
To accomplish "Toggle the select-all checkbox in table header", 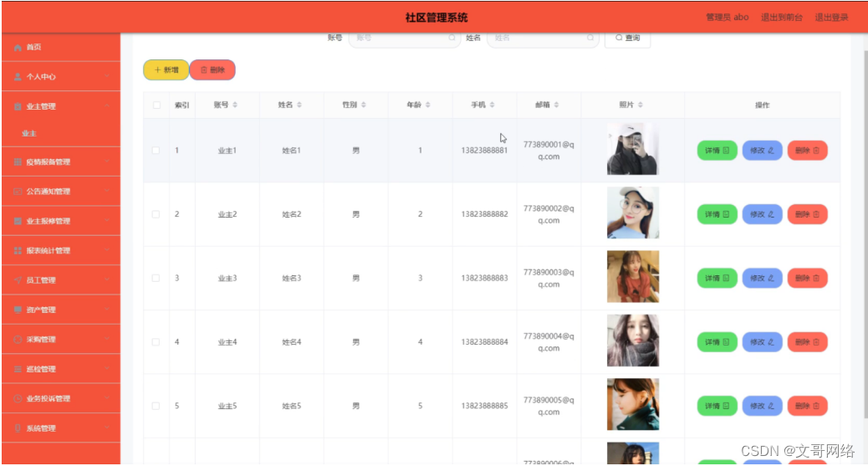I will tap(156, 105).
